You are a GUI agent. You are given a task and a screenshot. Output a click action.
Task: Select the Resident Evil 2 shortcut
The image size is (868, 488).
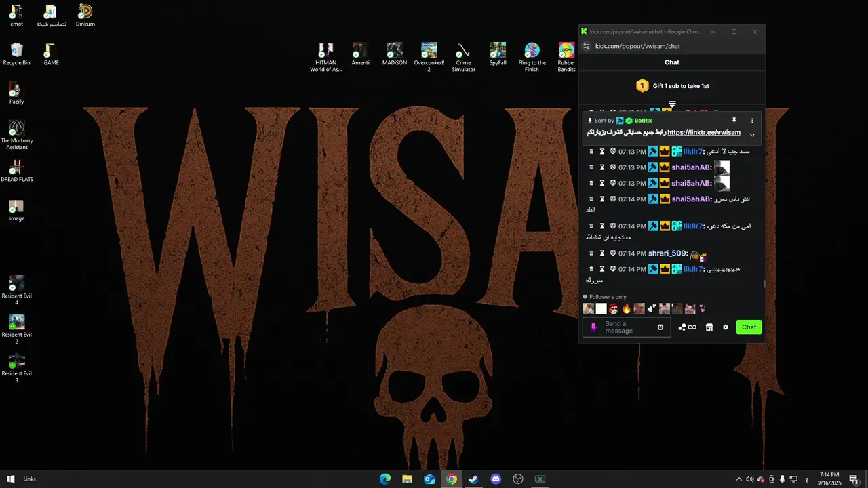16,329
